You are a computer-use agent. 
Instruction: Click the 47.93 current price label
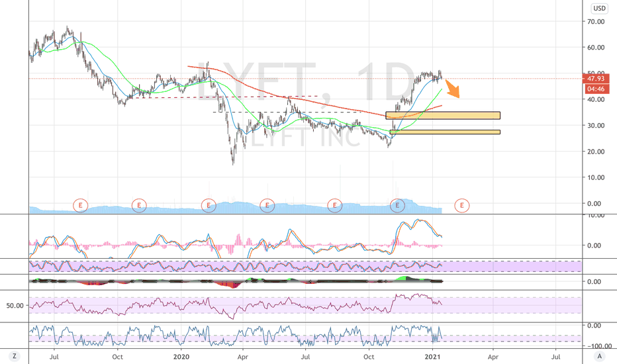pos(595,78)
